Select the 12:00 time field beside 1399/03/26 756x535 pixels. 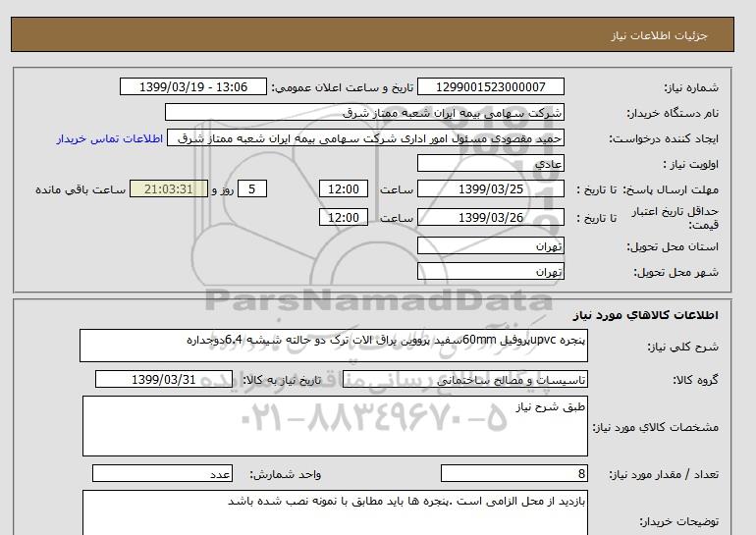tap(344, 217)
